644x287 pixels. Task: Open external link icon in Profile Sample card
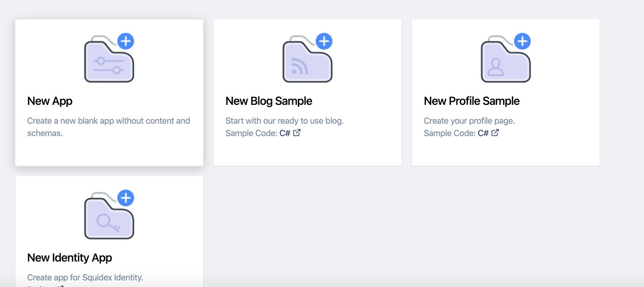point(495,133)
